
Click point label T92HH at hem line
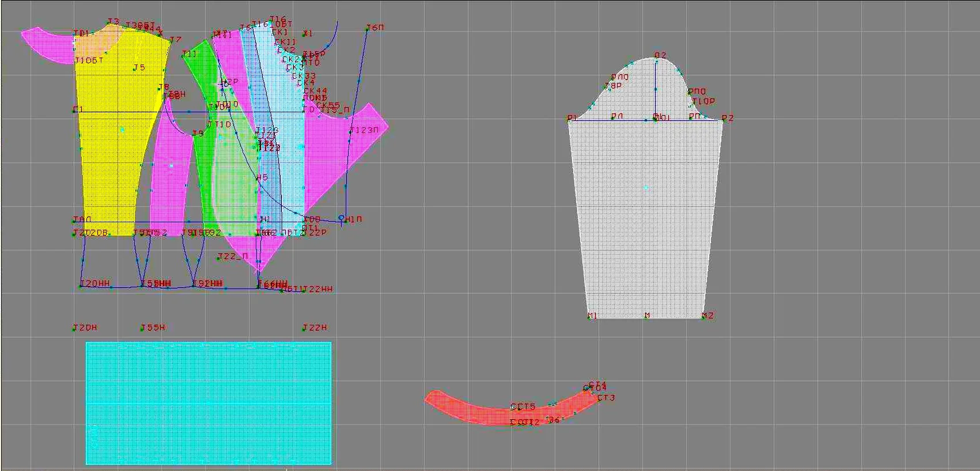tap(207, 283)
